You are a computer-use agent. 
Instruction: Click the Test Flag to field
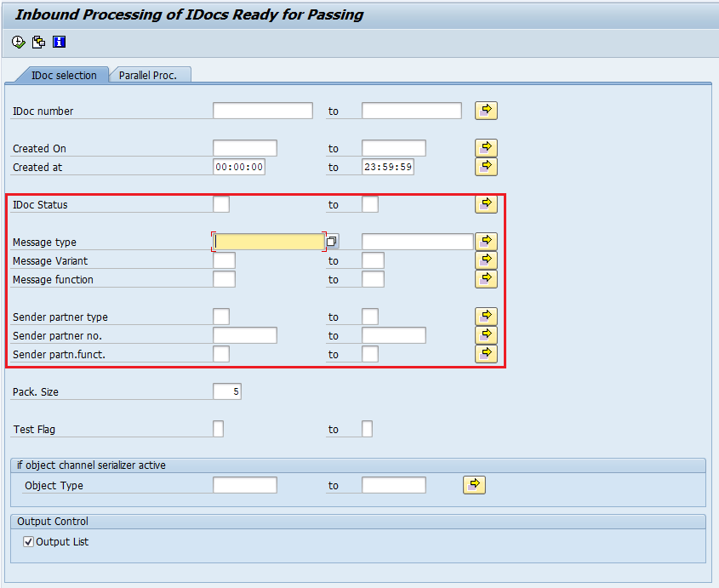[367, 429]
